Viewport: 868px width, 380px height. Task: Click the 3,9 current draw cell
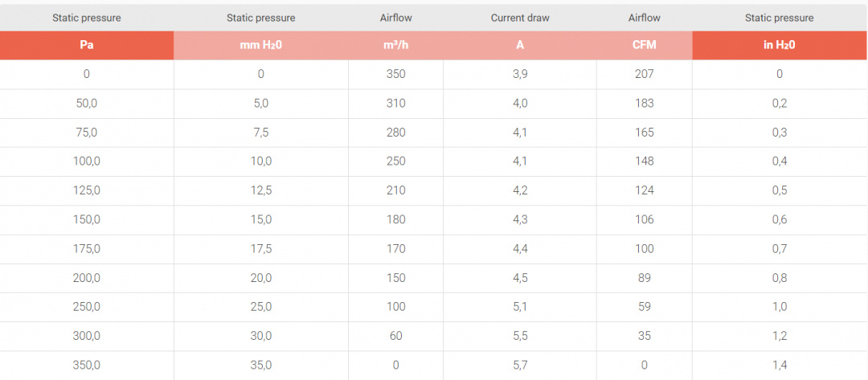(520, 74)
